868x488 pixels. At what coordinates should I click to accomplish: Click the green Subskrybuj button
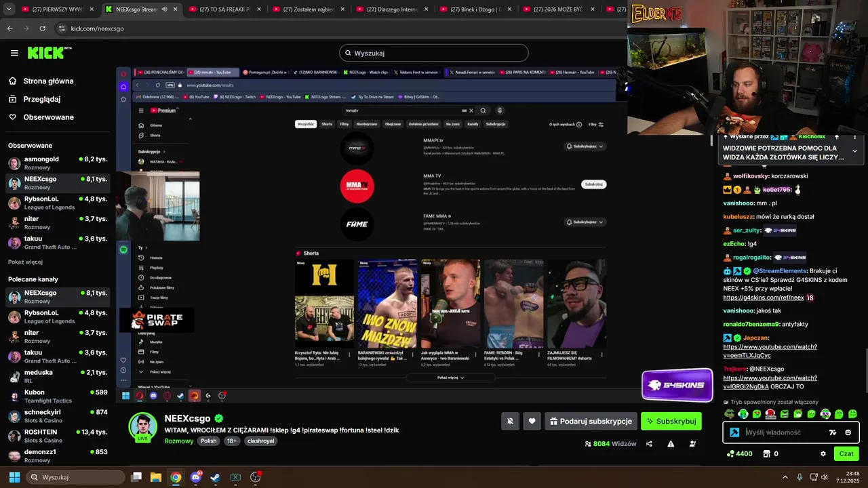pyautogui.click(x=671, y=421)
